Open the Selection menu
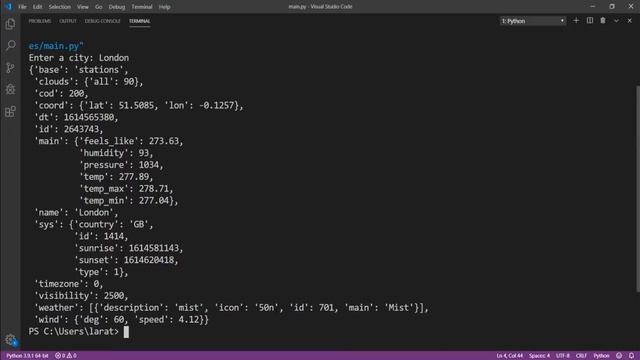 60,7
